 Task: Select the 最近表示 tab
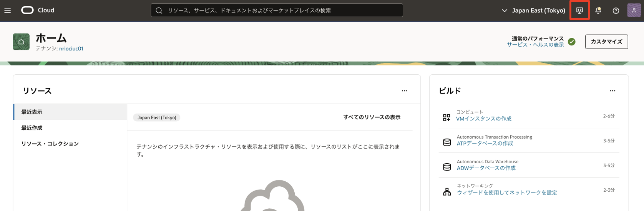pos(32,112)
